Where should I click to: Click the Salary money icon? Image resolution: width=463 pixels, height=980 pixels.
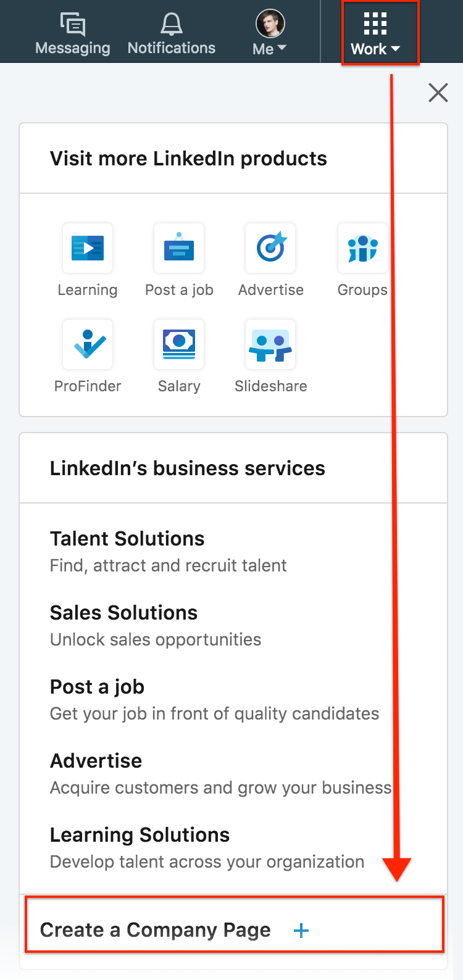[x=178, y=344]
